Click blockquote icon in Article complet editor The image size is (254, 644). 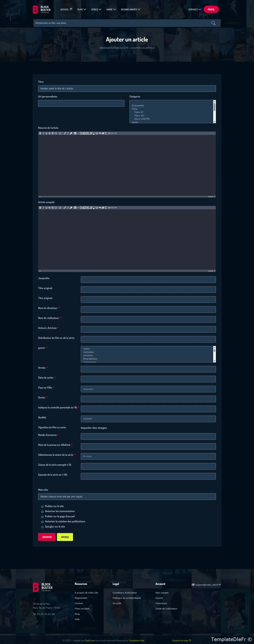pos(100,208)
